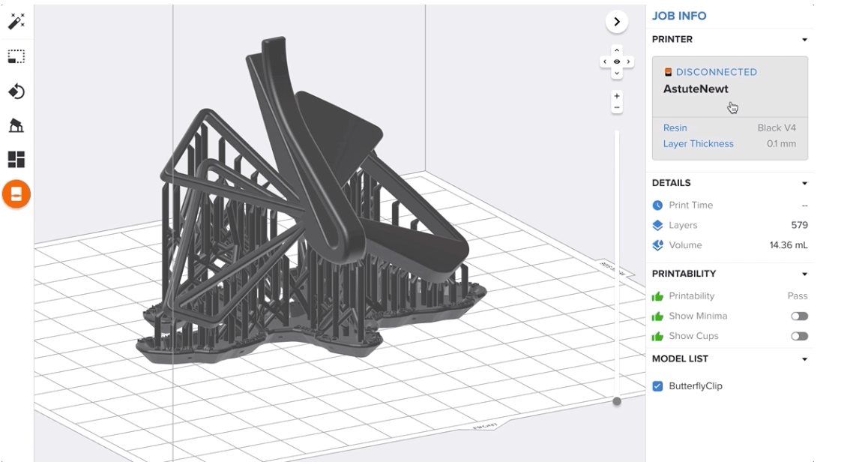Click the One-Click Print magic wand tool

[x=16, y=22]
